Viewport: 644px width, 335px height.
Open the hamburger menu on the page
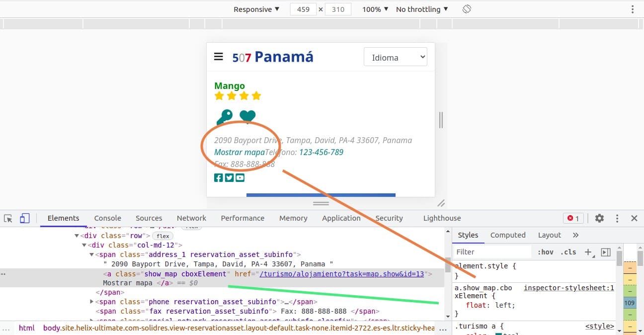pos(218,57)
